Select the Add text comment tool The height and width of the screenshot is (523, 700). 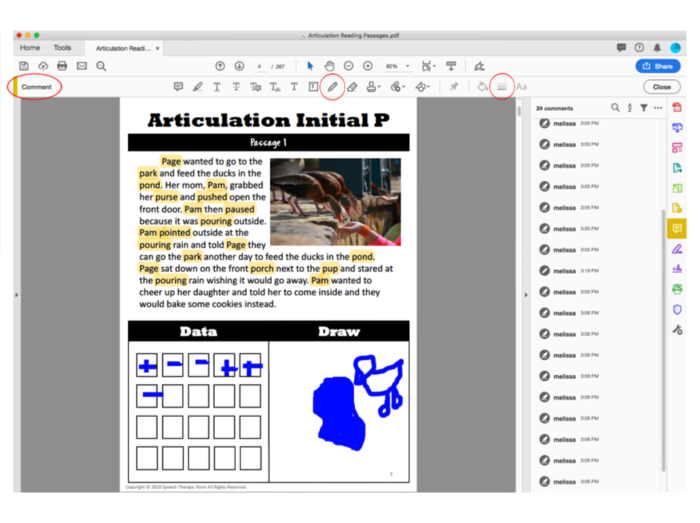click(294, 87)
